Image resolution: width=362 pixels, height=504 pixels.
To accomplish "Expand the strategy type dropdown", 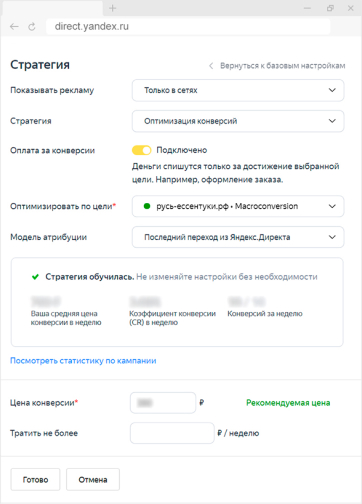I will coord(238,121).
